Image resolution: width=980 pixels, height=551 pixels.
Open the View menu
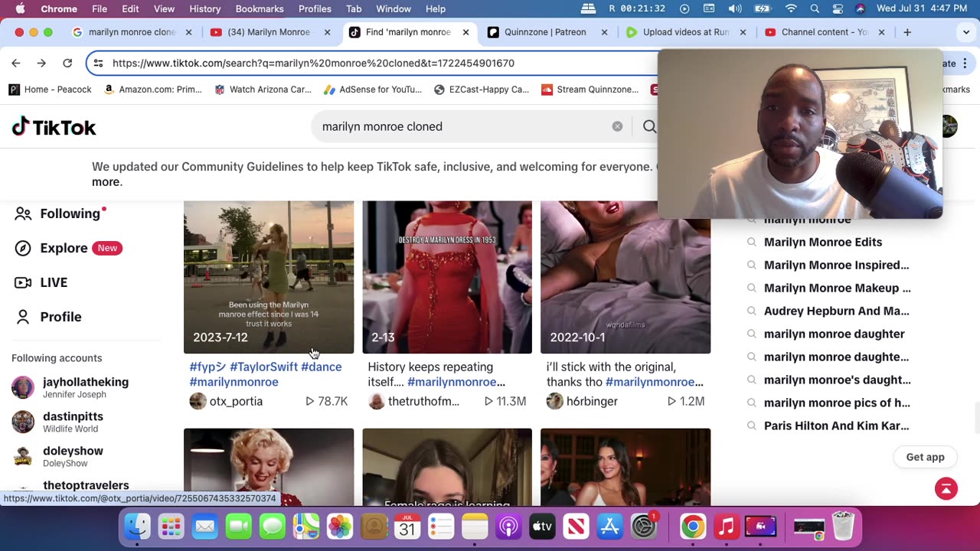click(x=164, y=9)
